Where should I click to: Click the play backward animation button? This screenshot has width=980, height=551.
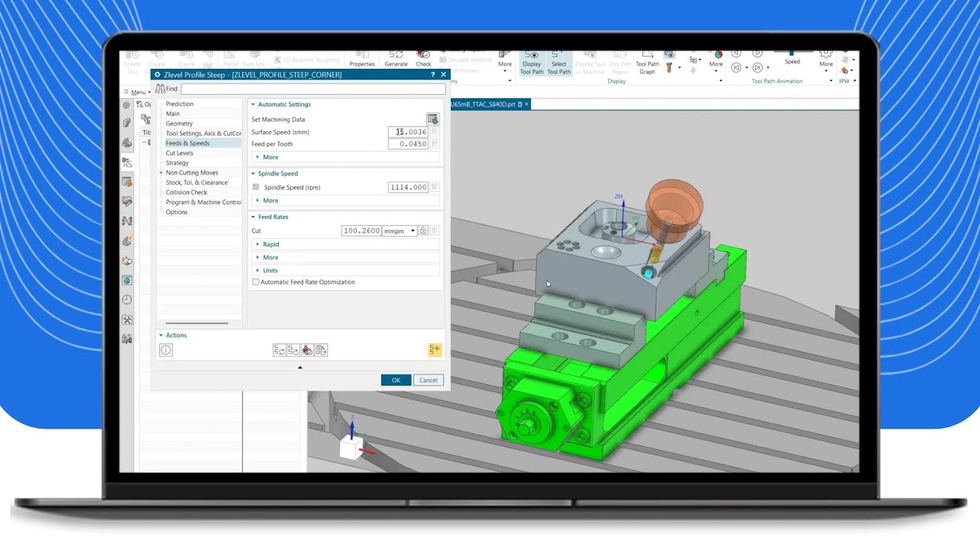click(x=736, y=54)
